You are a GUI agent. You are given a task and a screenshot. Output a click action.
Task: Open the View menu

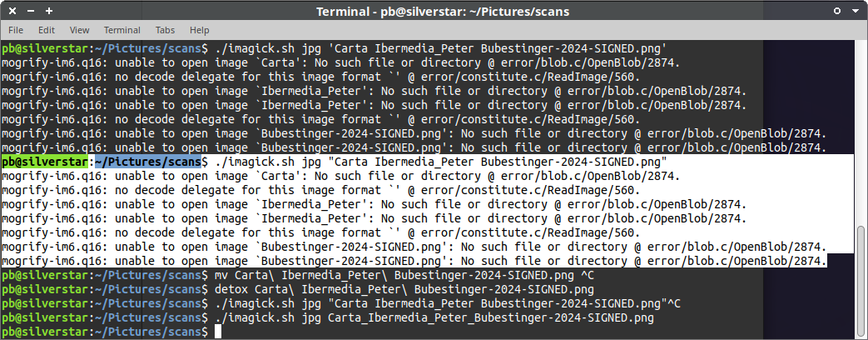point(80,30)
